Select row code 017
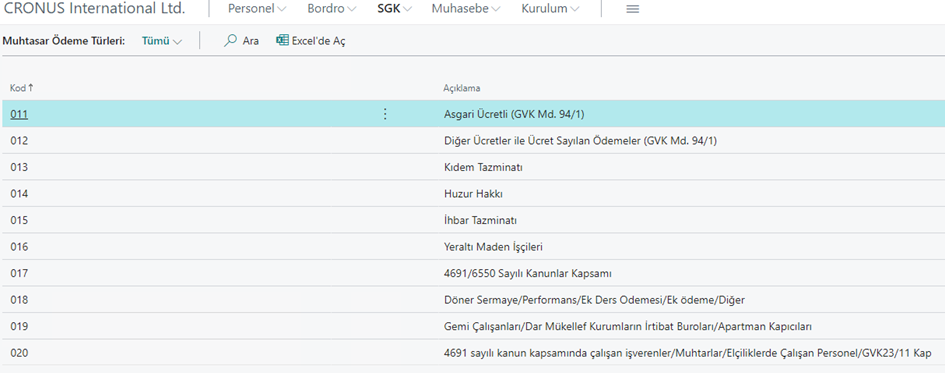 (x=19, y=273)
